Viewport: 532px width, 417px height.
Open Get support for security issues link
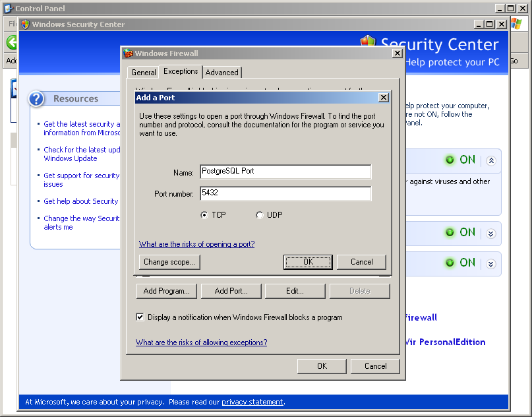tap(82, 180)
